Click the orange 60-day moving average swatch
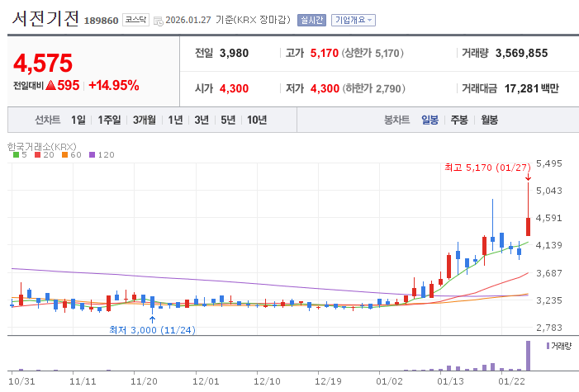 coord(64,155)
